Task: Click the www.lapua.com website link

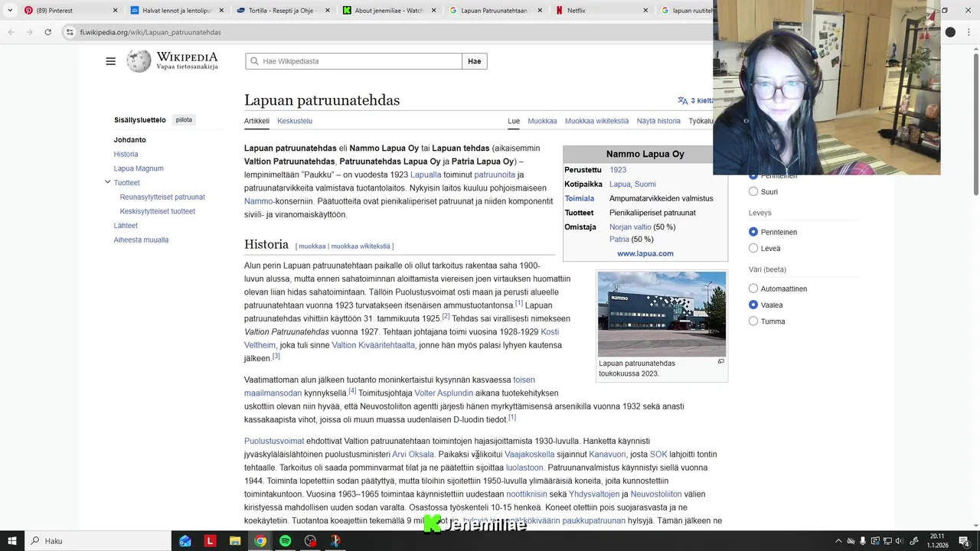Action: (x=645, y=253)
